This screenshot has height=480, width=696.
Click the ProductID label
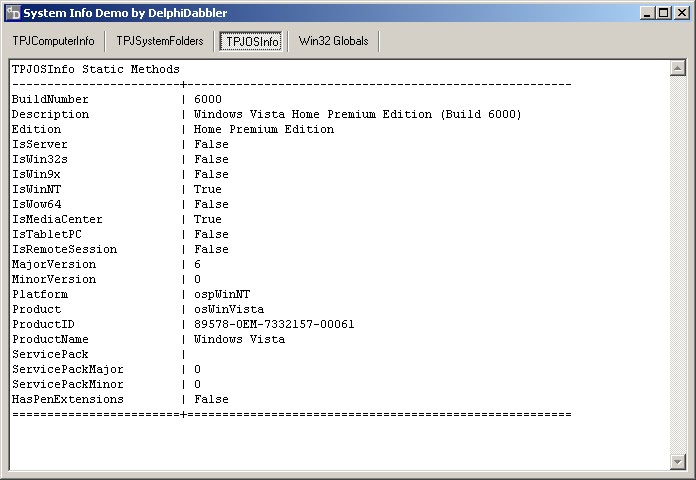click(44, 324)
